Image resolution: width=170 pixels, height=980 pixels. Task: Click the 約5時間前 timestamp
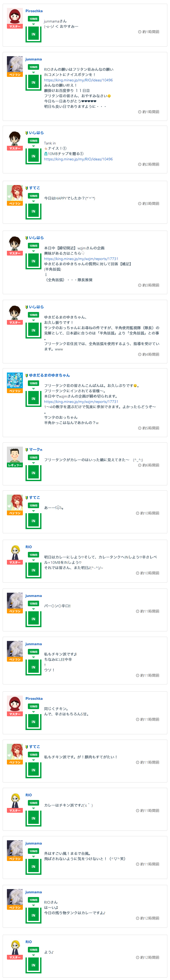(150, 428)
